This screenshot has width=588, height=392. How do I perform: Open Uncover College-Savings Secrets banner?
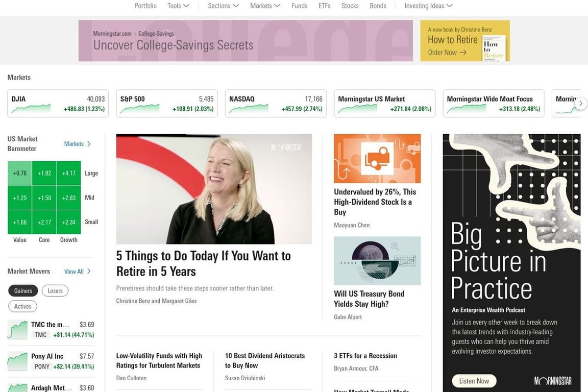tap(246, 40)
